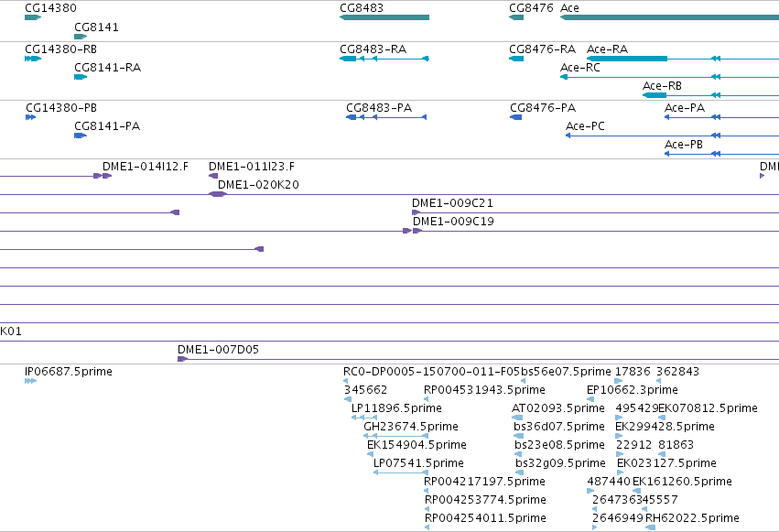Click the GH23674.5prime EST label
The image size is (779, 532).
(x=411, y=426)
